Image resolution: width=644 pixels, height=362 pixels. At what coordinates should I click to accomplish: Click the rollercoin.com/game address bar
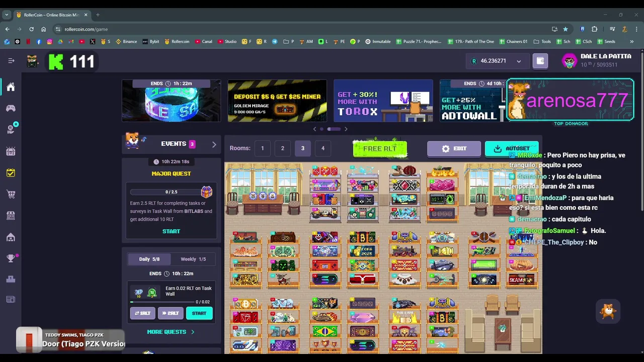pos(302,29)
